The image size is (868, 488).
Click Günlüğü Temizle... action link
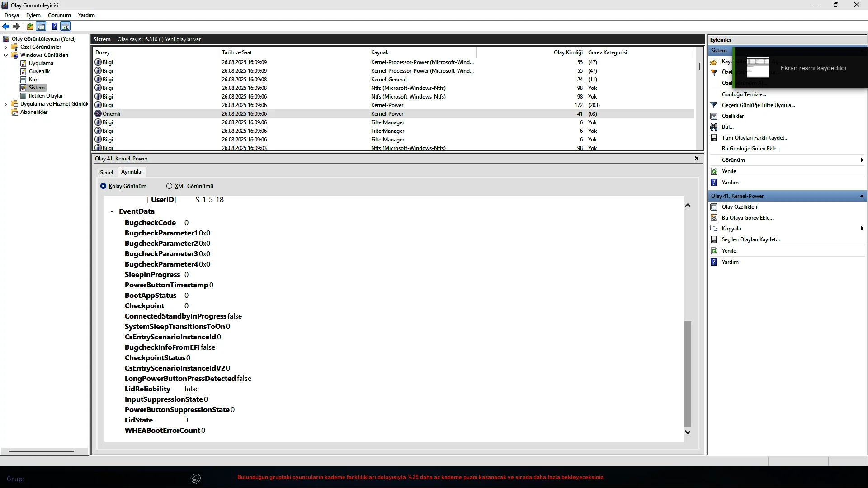click(x=744, y=94)
